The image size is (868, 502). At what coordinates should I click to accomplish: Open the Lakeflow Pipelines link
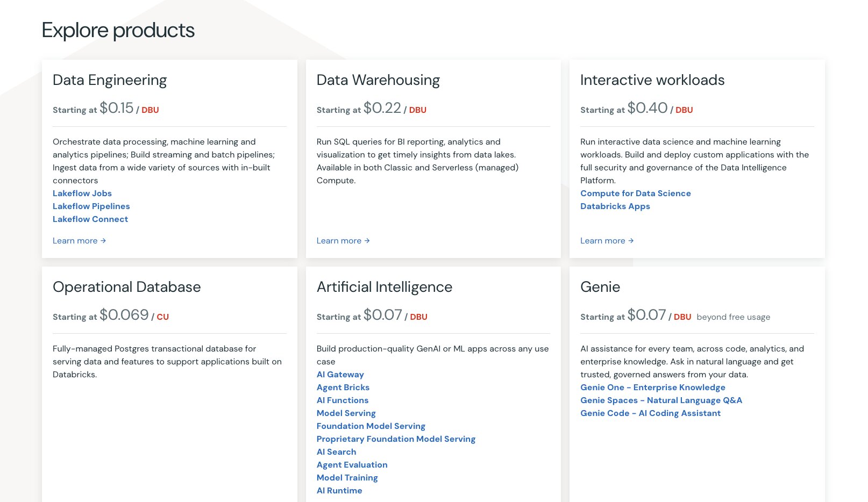click(x=91, y=206)
